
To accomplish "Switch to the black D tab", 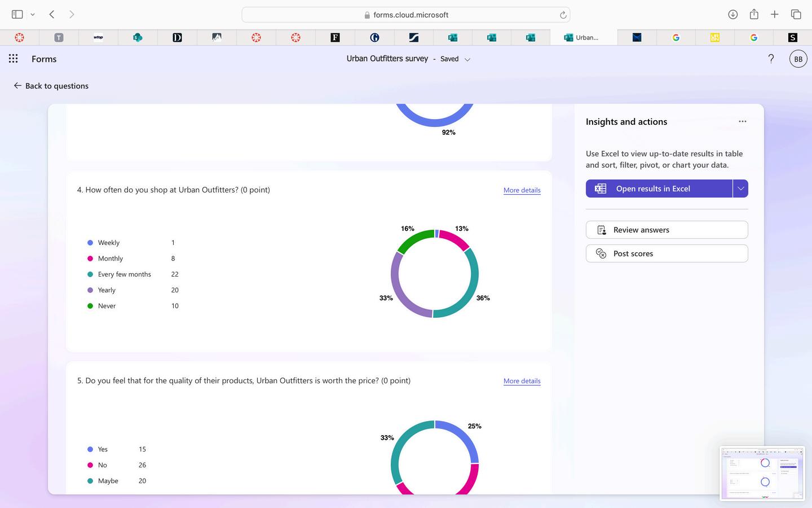I will [x=177, y=37].
